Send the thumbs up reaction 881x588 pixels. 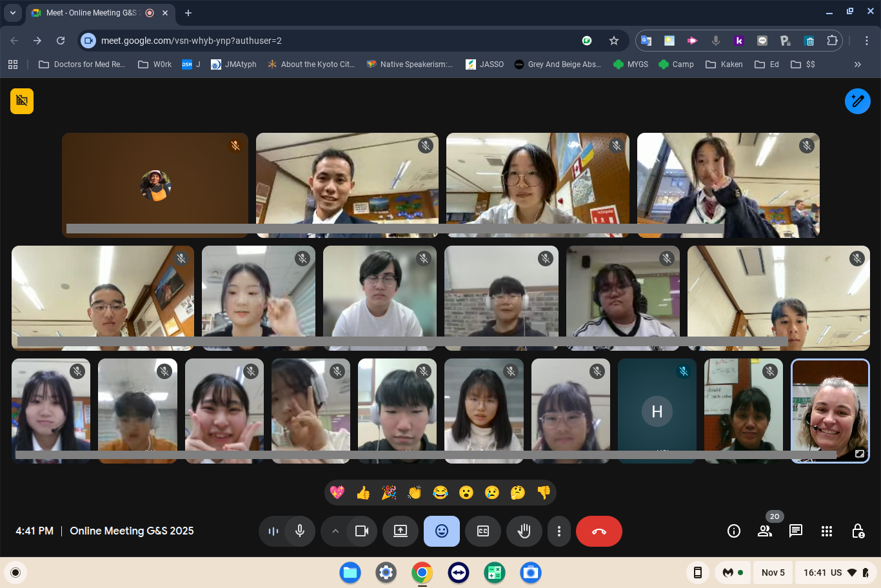click(363, 493)
